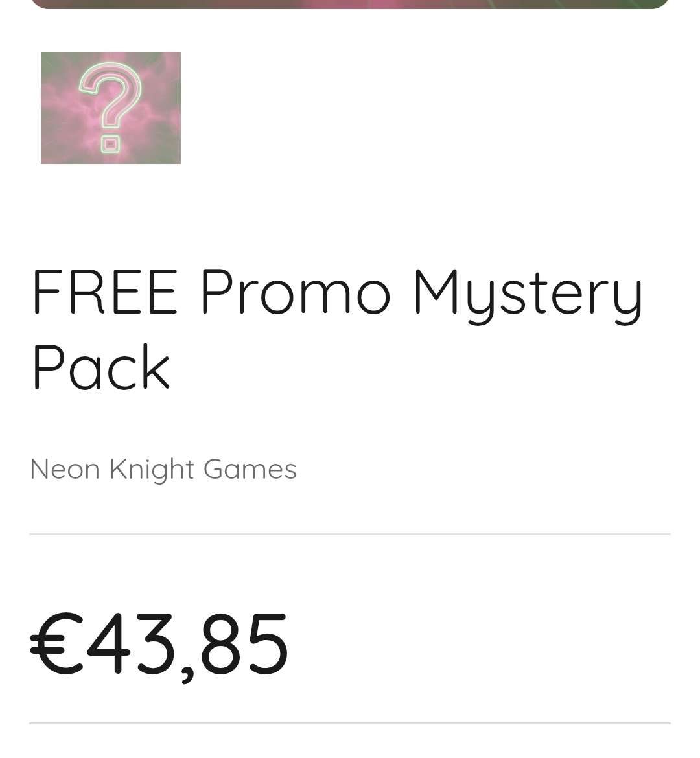This screenshot has height=758, width=700.
Task: Click the divider line below the price
Action: tap(350, 723)
